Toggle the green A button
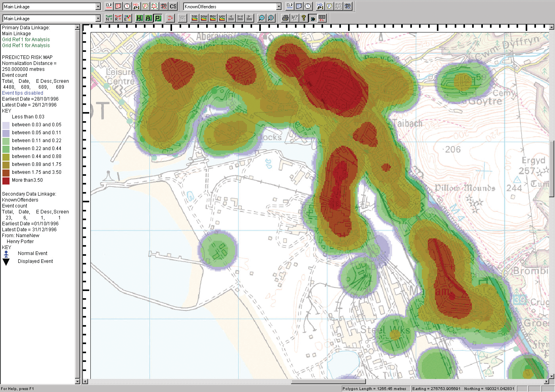The image size is (555, 392). coord(148,18)
